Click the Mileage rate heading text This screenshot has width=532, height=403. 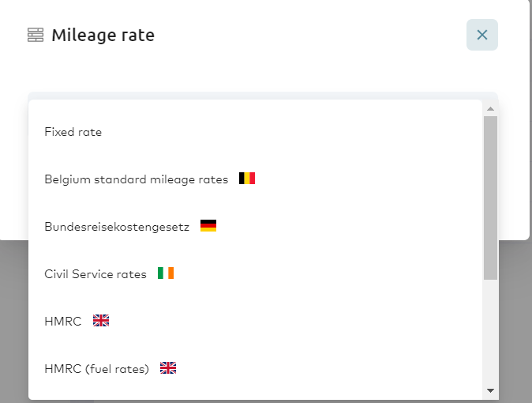(103, 35)
